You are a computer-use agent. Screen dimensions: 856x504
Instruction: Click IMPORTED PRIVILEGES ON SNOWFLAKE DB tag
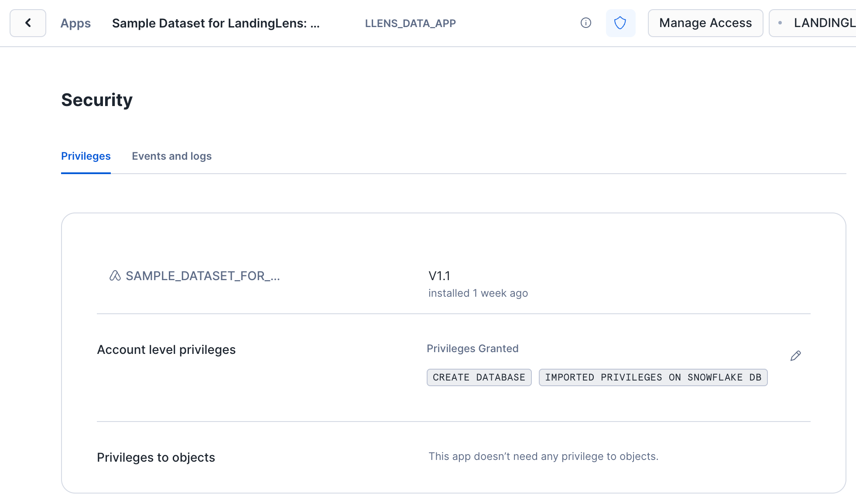653,377
